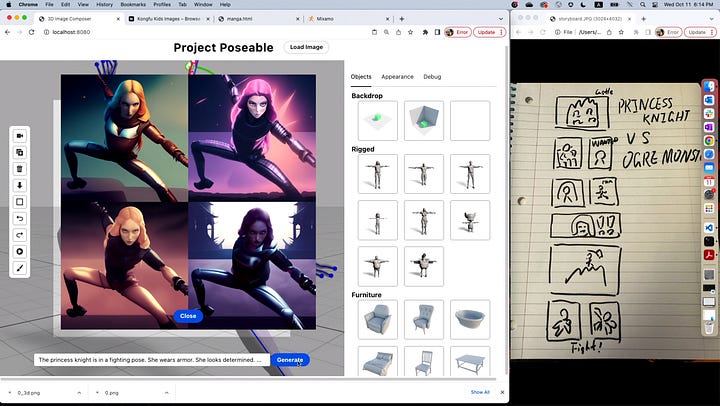The image size is (720, 406).
Task: Click the duplicate object tool icon
Action: click(x=20, y=152)
